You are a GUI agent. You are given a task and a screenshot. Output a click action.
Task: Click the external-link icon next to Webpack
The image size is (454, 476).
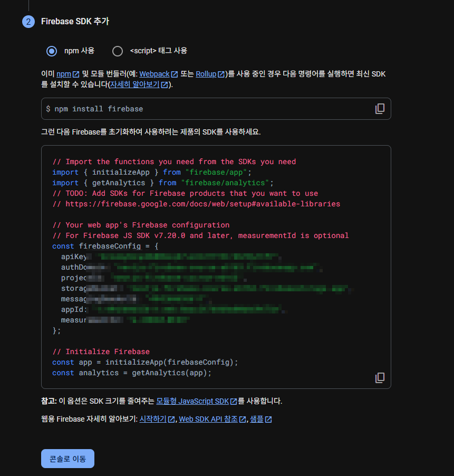[x=175, y=74]
